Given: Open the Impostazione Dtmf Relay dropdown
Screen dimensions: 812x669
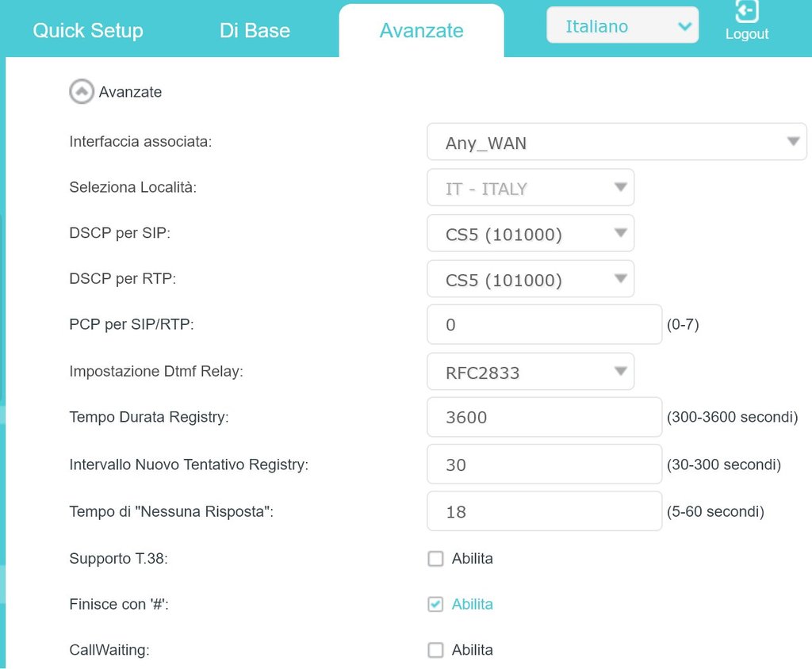Looking at the screenshot, I should pos(530,371).
